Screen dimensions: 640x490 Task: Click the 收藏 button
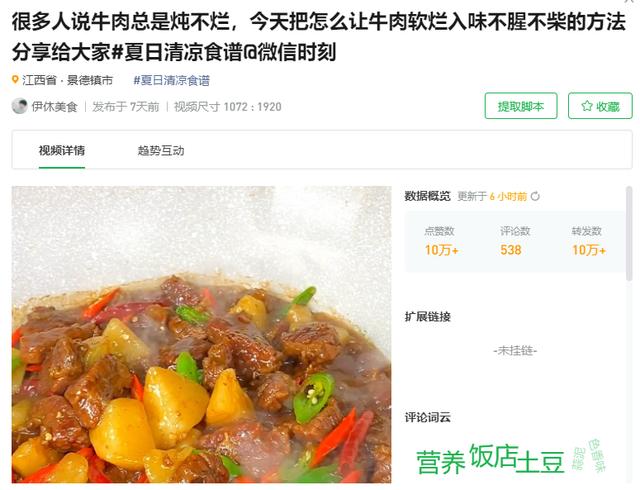coord(600,106)
